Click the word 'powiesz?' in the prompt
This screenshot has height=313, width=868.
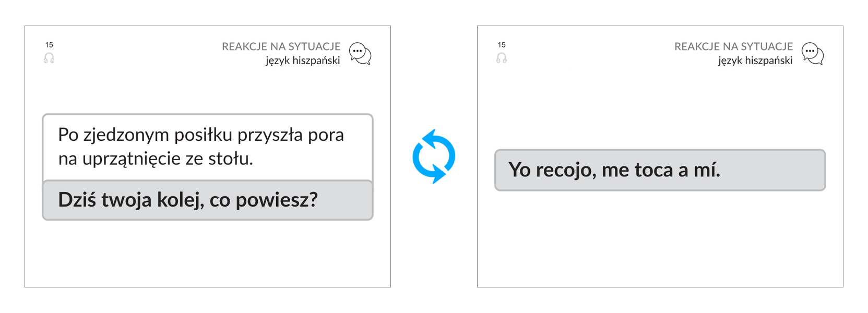(277, 200)
